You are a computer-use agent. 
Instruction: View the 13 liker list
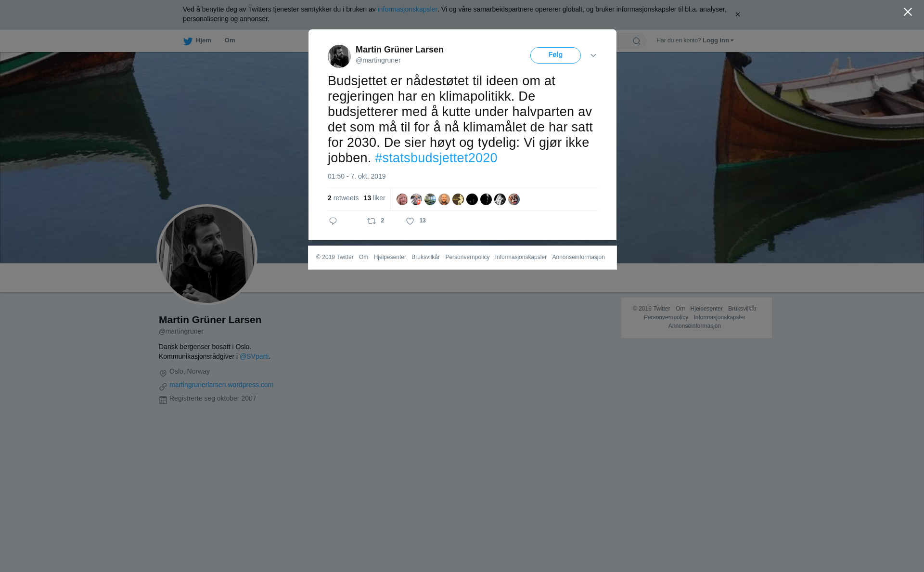pos(374,198)
